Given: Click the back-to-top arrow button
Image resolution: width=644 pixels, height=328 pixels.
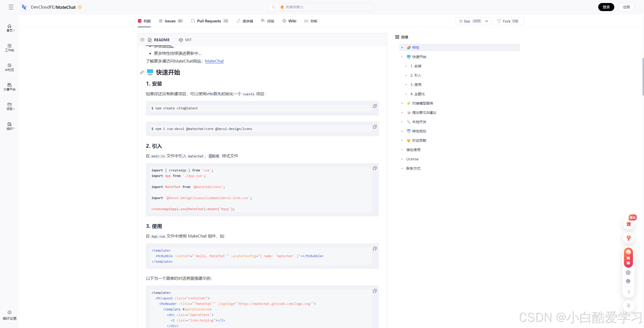Looking at the screenshot, I should (628, 306).
